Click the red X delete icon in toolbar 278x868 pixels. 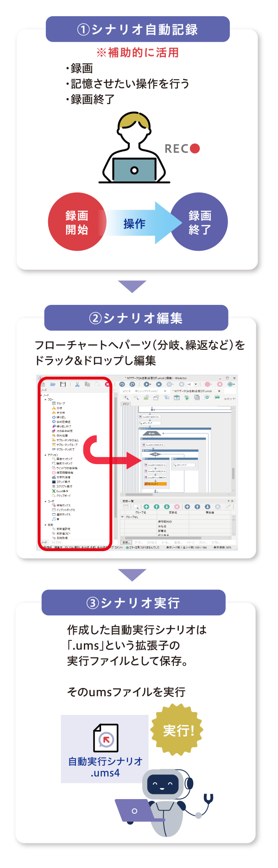point(107,384)
